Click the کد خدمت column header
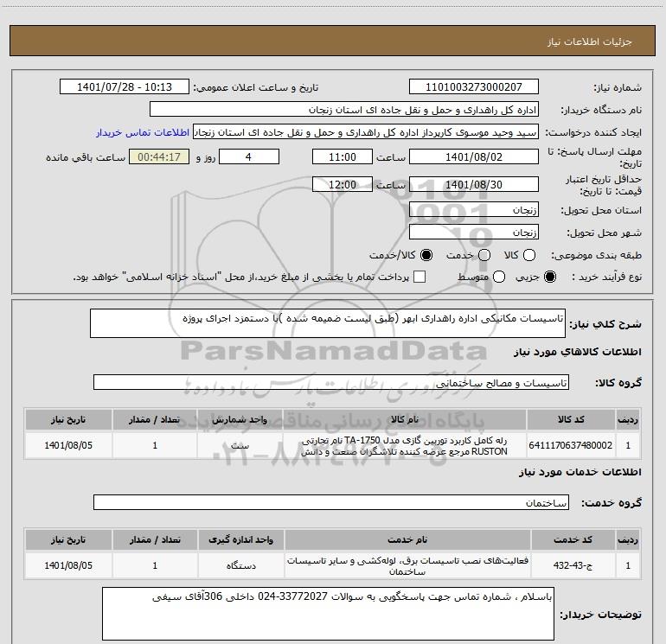Viewport: 666px width, 644px height. (573, 539)
